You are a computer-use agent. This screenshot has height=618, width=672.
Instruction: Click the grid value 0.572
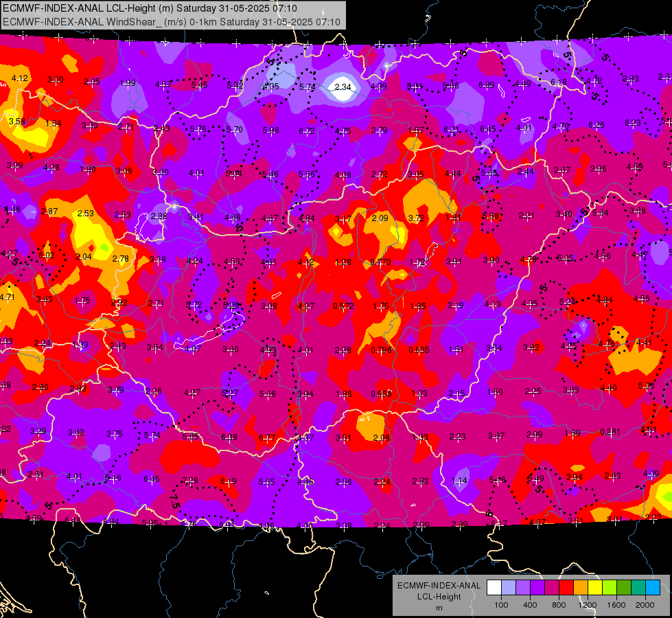pyautogui.click(x=344, y=306)
